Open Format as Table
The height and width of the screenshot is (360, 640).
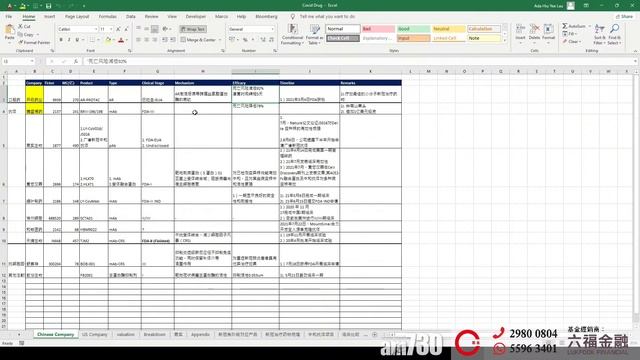315,35
